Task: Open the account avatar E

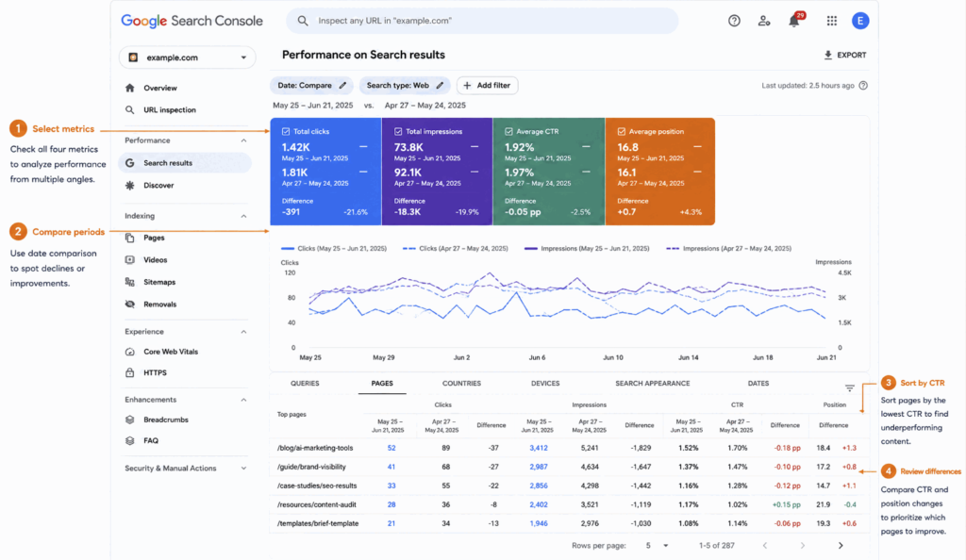Action: tap(860, 21)
